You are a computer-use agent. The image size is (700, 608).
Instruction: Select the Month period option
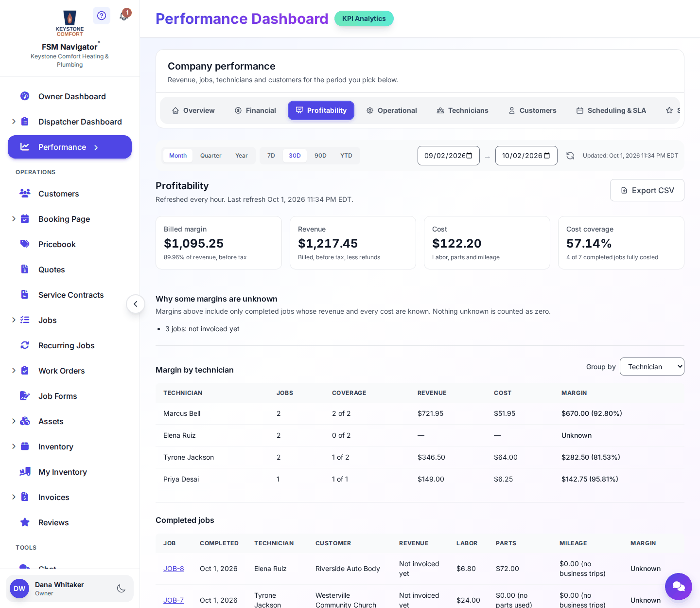click(x=178, y=156)
